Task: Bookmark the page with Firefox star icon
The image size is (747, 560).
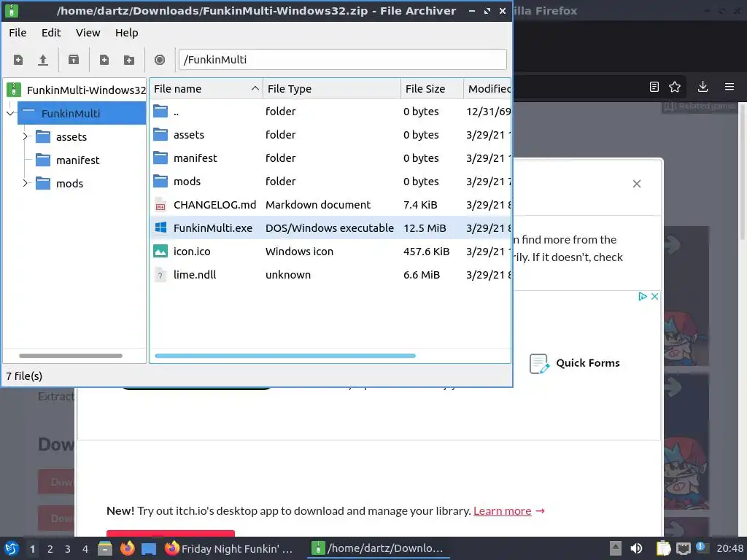Action: pos(675,87)
